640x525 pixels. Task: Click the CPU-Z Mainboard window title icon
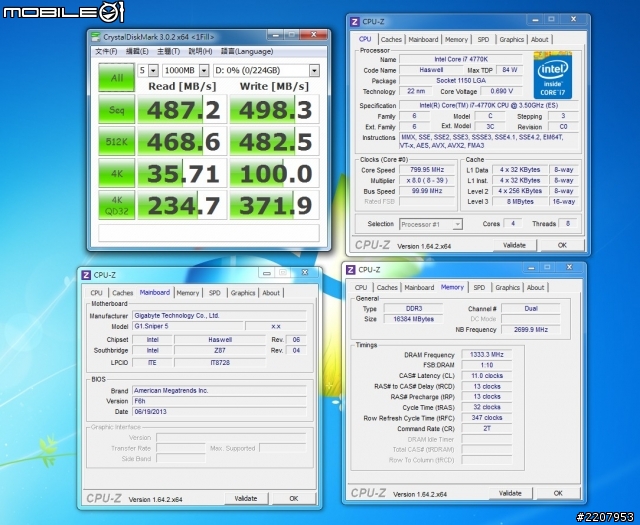pyautogui.click(x=86, y=275)
